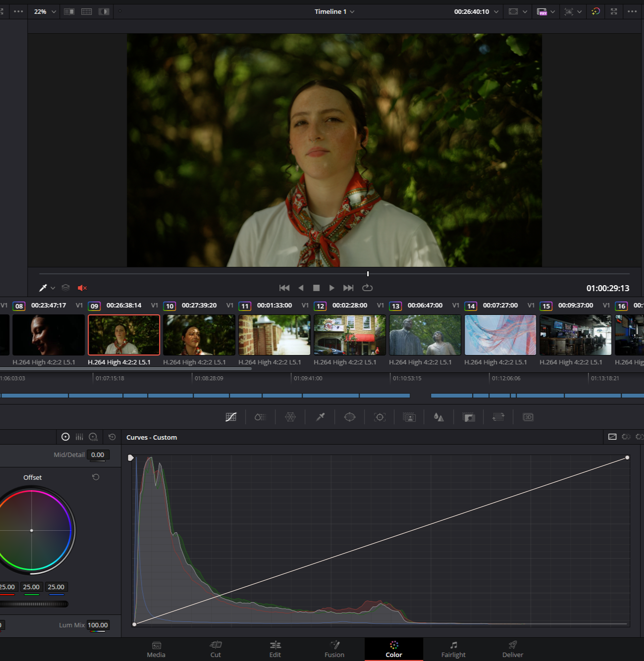Image resolution: width=644 pixels, height=661 pixels.
Task: Open the viewer options menu dots
Action: tap(632, 11)
